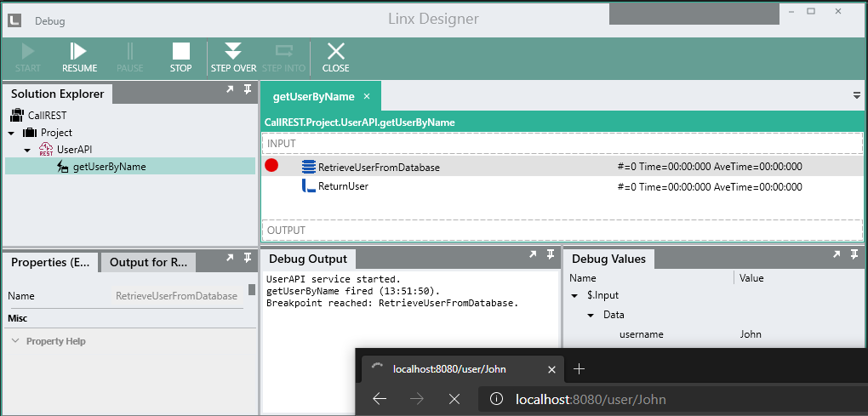Image resolution: width=868 pixels, height=416 pixels.
Task: Stop the debug session
Action: pos(181,58)
